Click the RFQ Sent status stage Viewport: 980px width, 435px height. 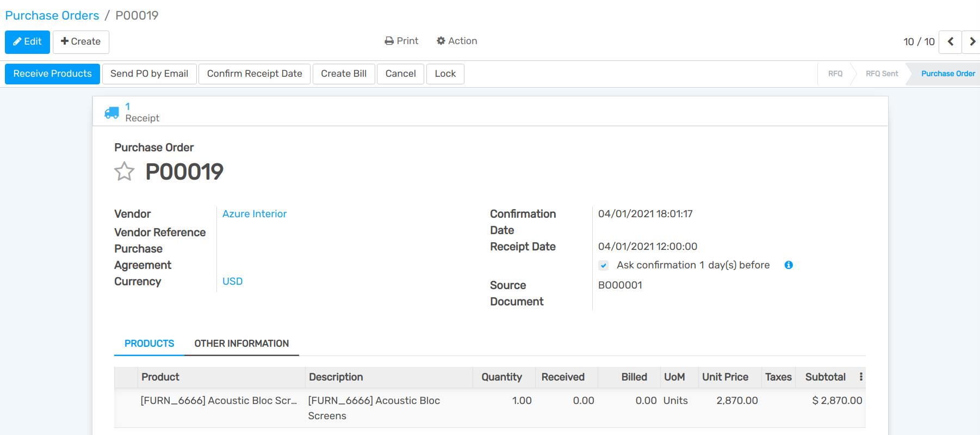point(882,74)
